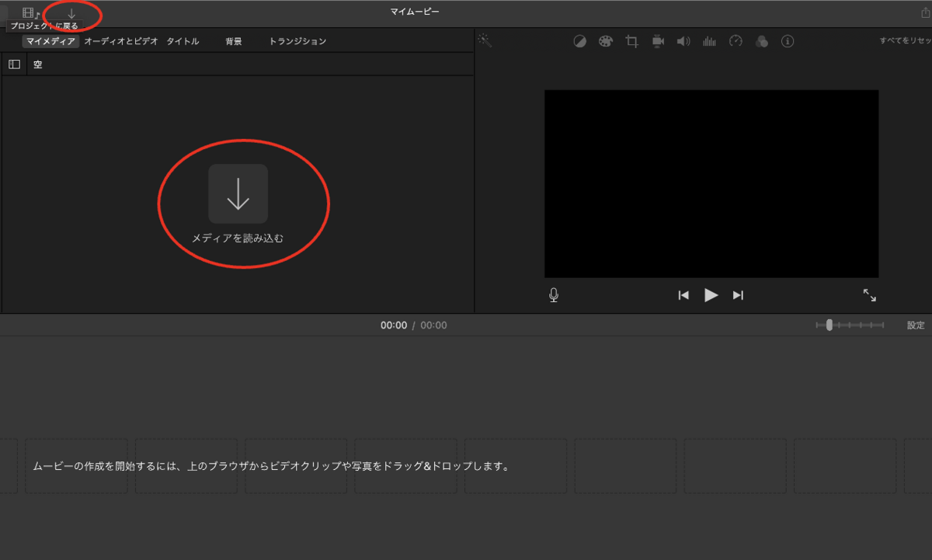The width and height of the screenshot is (932, 560).
Task: Click the black preview viewer
Action: pyautogui.click(x=711, y=183)
